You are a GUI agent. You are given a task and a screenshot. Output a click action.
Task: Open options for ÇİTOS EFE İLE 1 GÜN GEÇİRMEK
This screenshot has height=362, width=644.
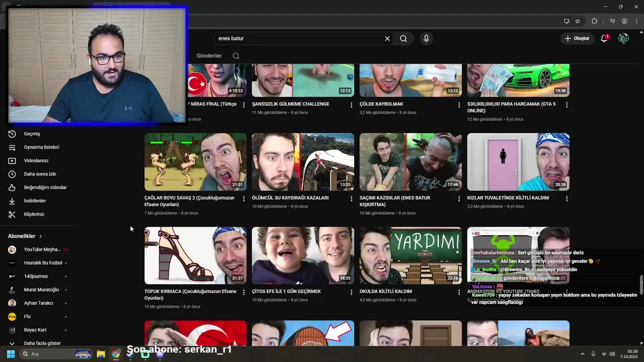[x=351, y=293]
